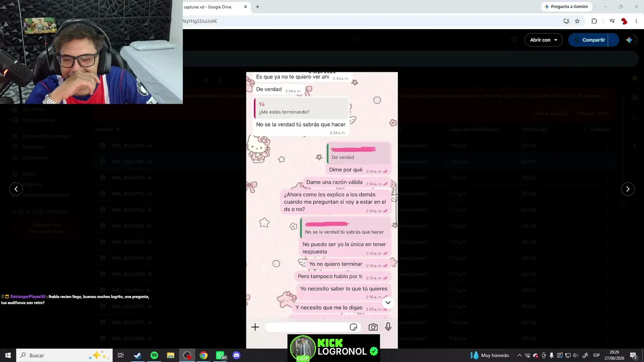Open the sticker icon in message field
The image size is (644, 362).
coord(354,327)
